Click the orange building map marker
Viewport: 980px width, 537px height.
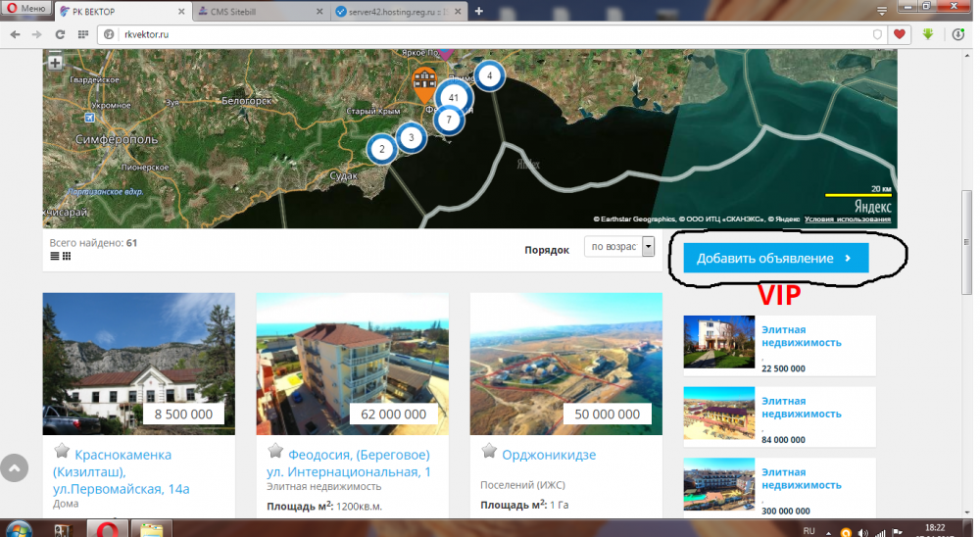pos(425,85)
